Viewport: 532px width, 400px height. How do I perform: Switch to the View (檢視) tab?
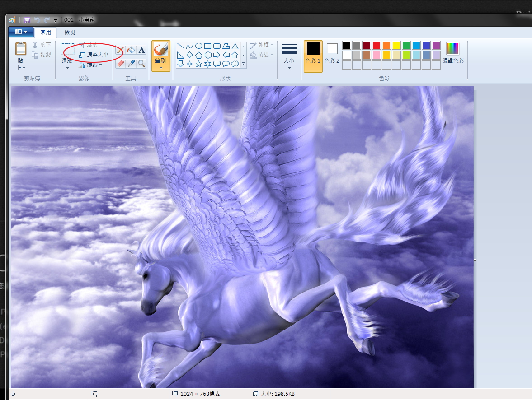coord(70,33)
